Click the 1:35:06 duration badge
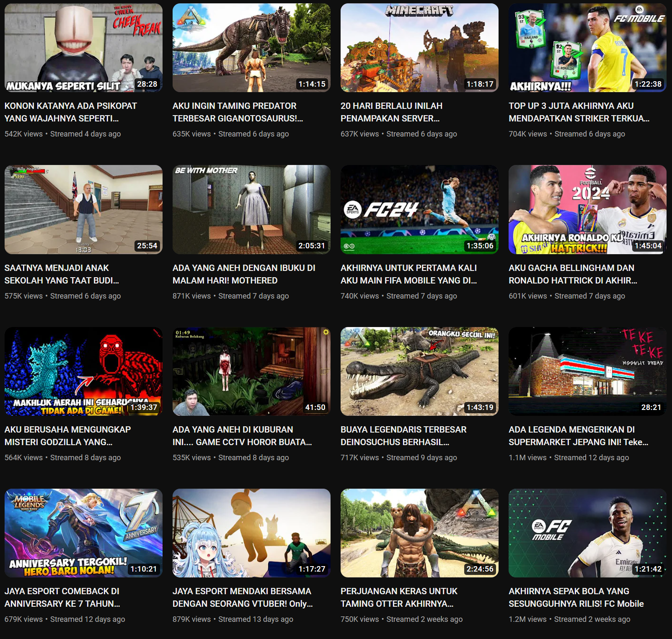The width and height of the screenshot is (672, 639). [x=480, y=246]
